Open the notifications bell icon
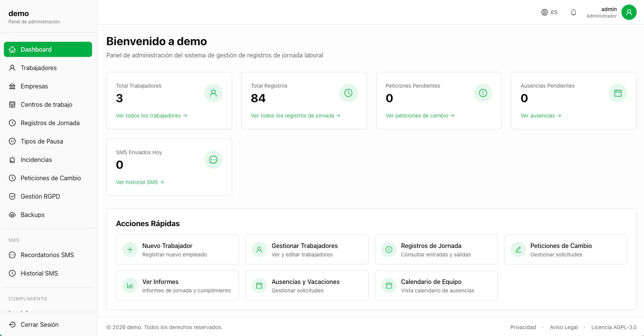Screen dimensions: 644x336 pyautogui.click(x=574, y=12)
